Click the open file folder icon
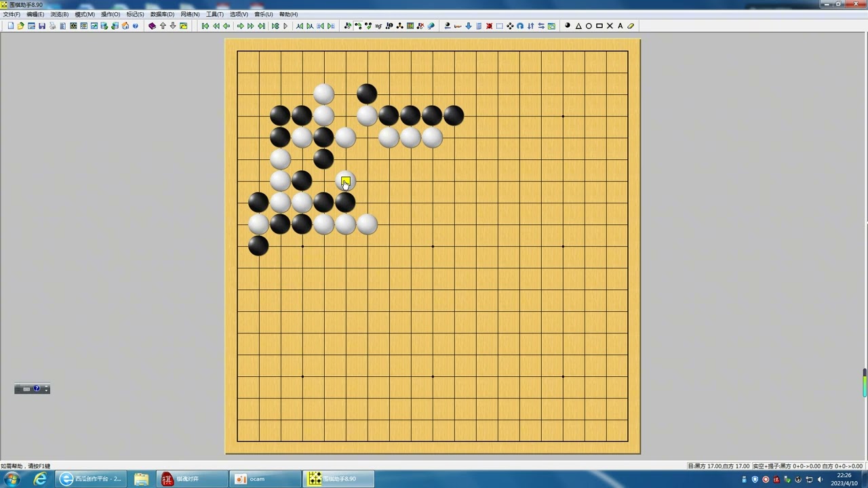The height and width of the screenshot is (488, 868). [21, 26]
